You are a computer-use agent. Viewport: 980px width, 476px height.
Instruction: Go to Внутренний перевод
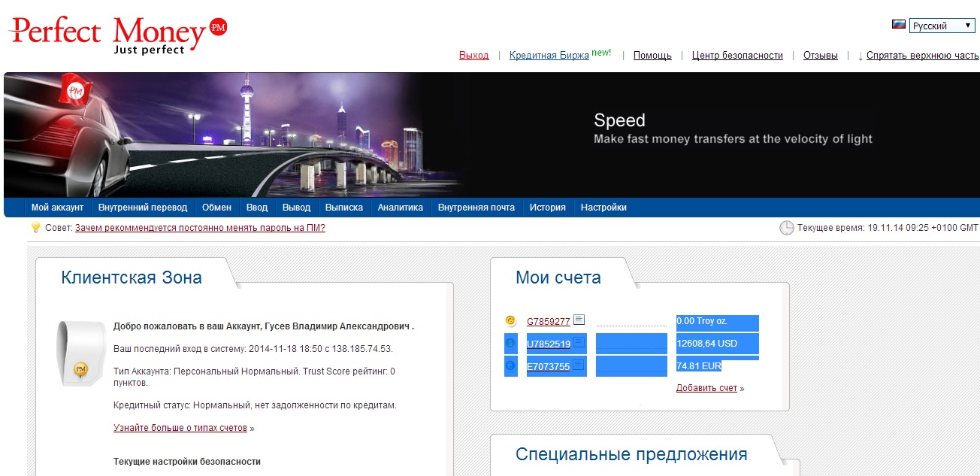(143, 208)
